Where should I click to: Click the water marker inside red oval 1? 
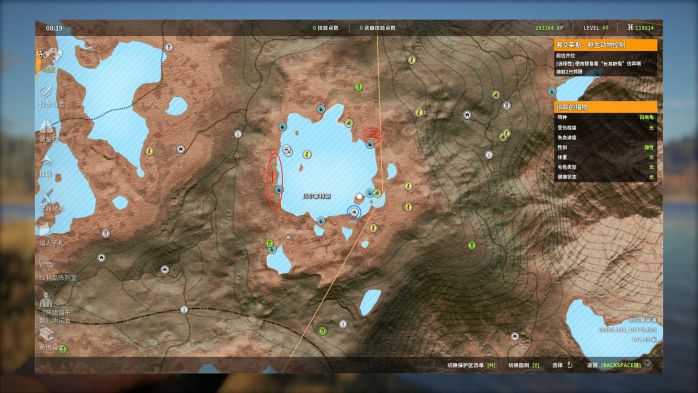point(279,190)
